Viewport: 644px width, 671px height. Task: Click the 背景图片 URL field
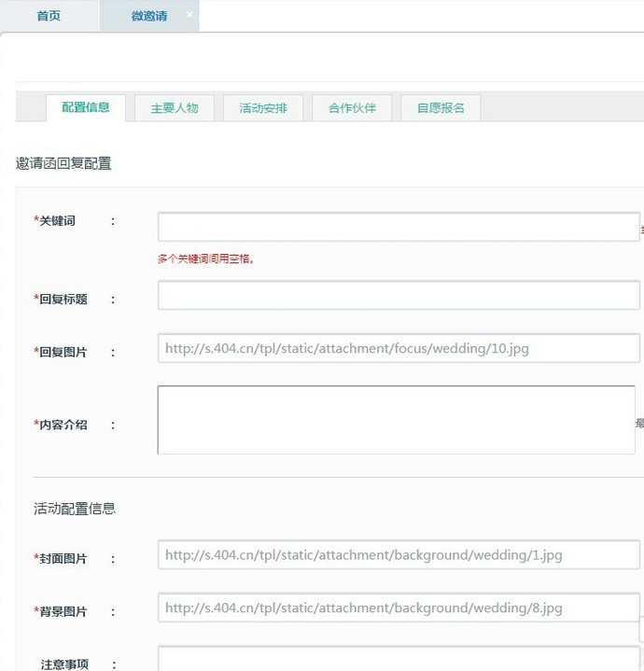pos(399,608)
